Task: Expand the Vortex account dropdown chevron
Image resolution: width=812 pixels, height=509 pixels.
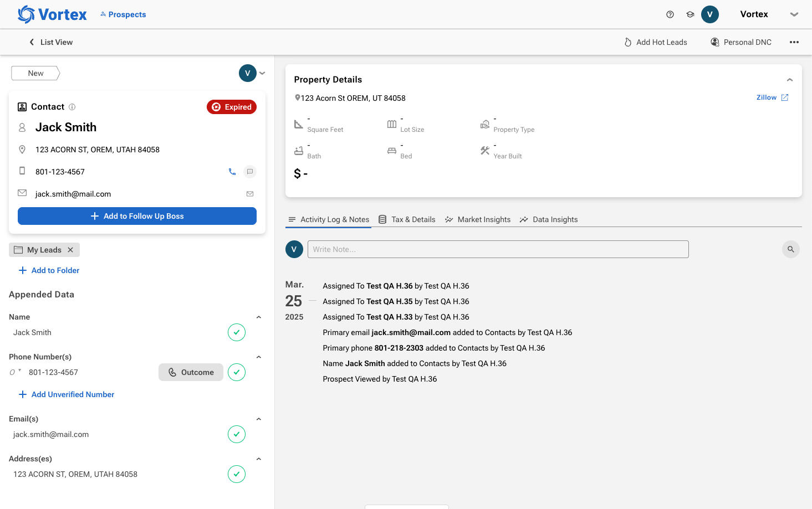Action: coord(794,14)
